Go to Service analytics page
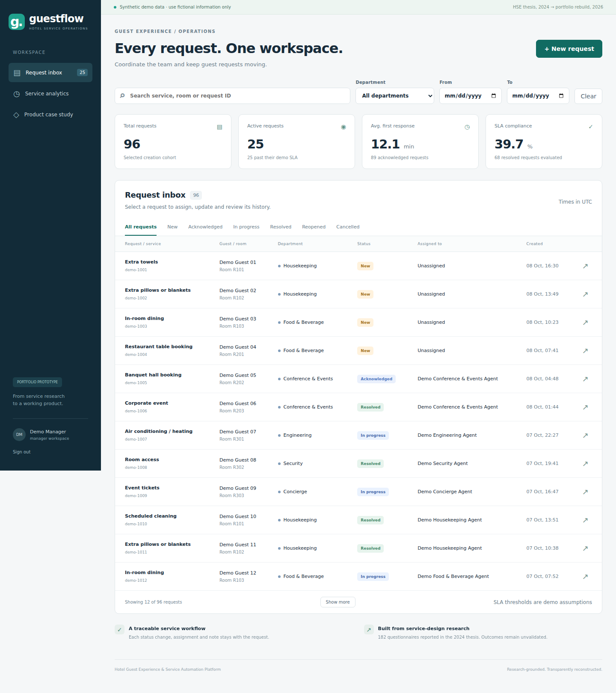Screen dimensions: 616x693 [x=50, y=94]
